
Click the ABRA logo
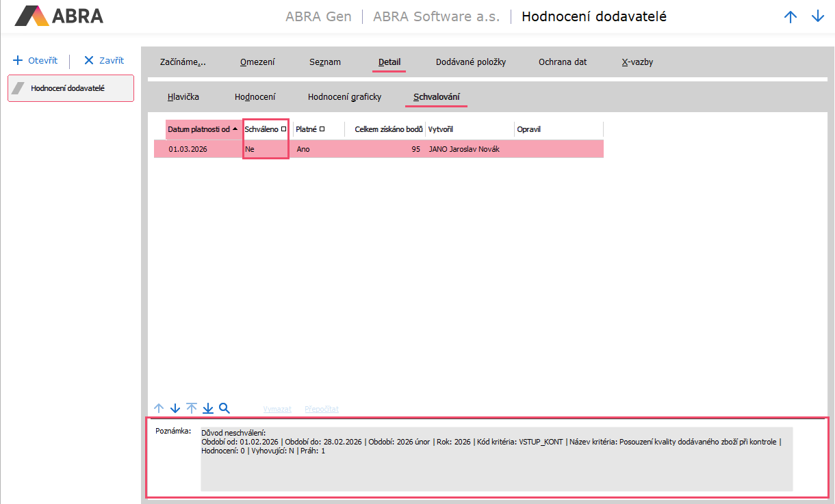pos(59,16)
